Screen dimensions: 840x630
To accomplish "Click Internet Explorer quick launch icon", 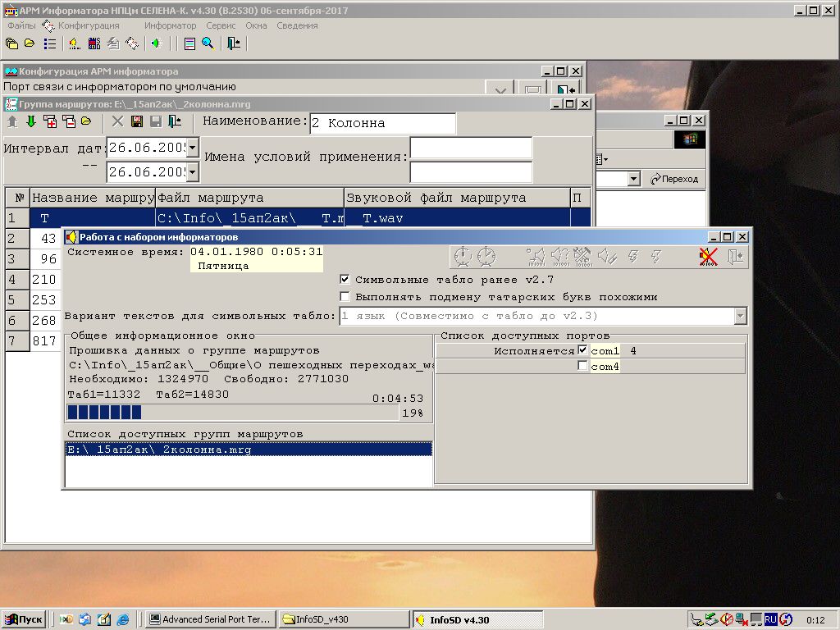I will (x=123, y=619).
